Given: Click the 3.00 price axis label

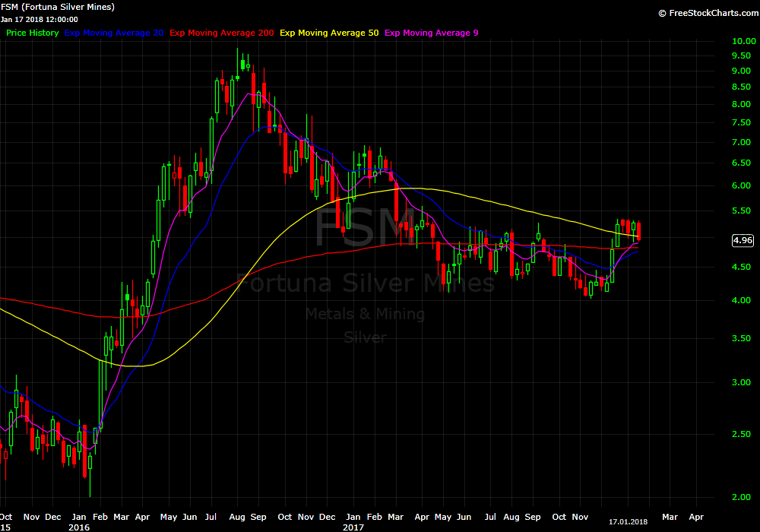Looking at the screenshot, I should click(742, 383).
